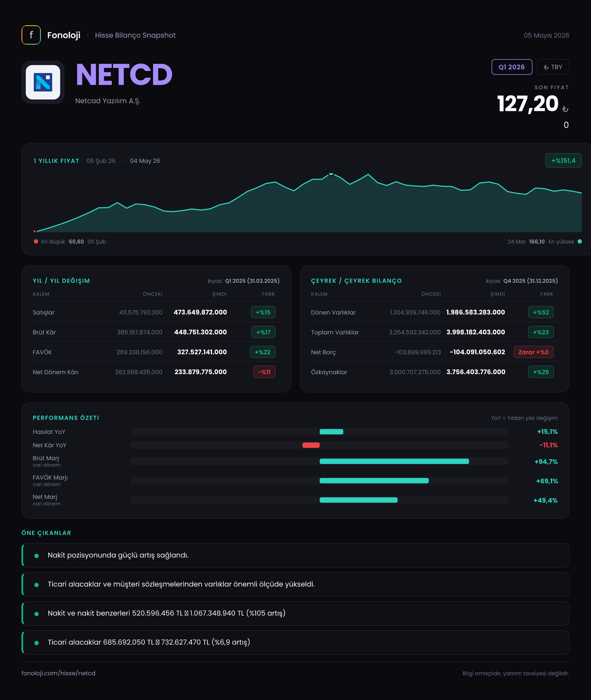The width and height of the screenshot is (591, 700).
Task: Click the 50,60 lowest price value
Action: click(76, 242)
